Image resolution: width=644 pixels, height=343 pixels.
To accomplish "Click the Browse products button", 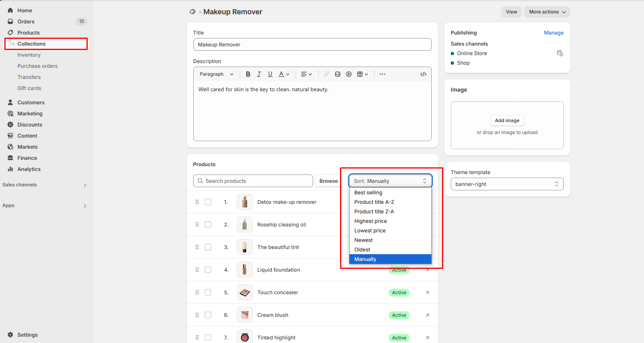I will click(x=329, y=181).
